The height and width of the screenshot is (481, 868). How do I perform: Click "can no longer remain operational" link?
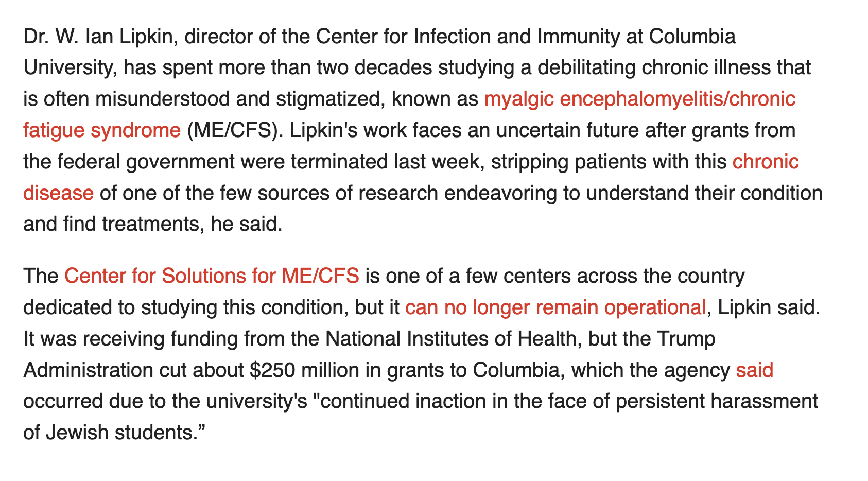pos(555,307)
